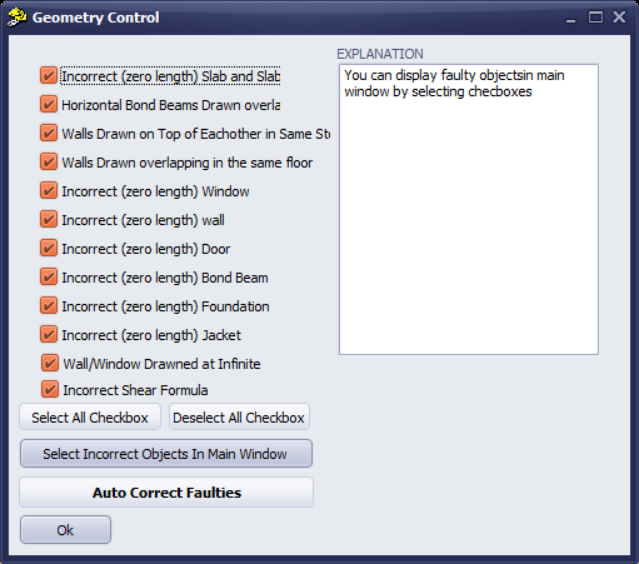639x564 pixels.
Task: Disable Incorrect (zero length) Window check
Action: [48, 191]
